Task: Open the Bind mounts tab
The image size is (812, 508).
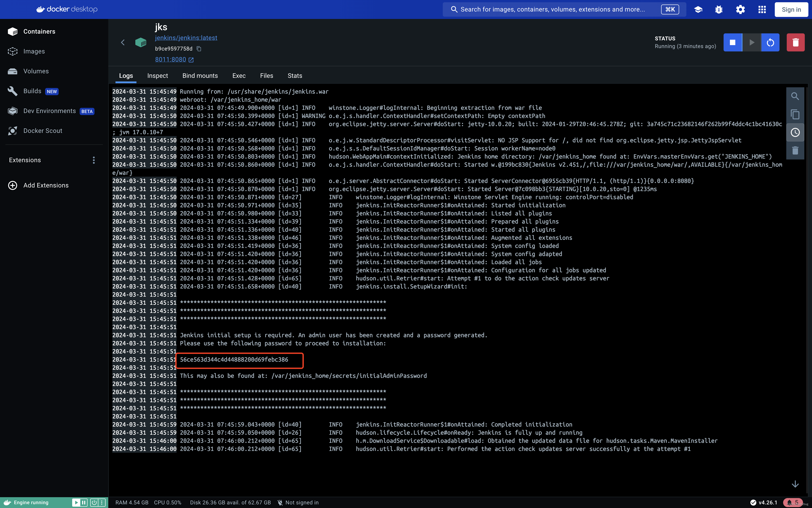Action: 200,76
